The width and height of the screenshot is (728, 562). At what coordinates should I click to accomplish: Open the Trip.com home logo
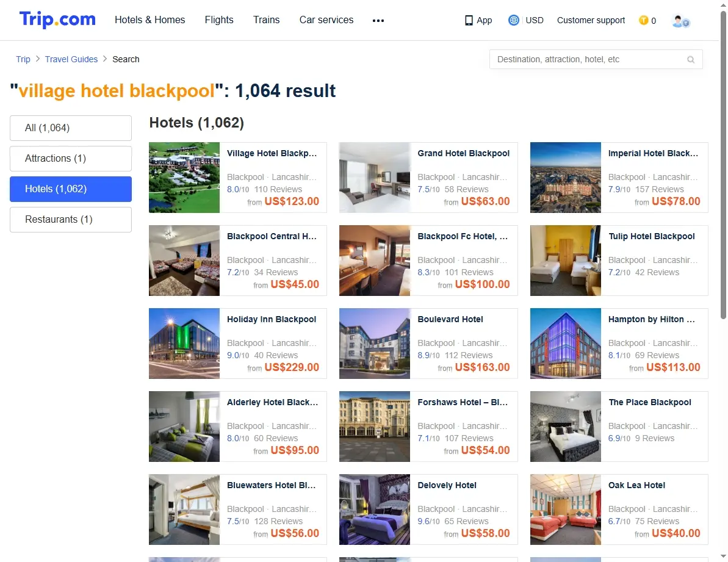click(x=57, y=20)
